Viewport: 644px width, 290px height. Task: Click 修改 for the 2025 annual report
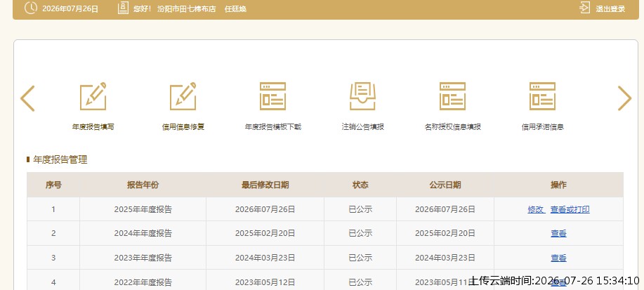(x=536, y=209)
